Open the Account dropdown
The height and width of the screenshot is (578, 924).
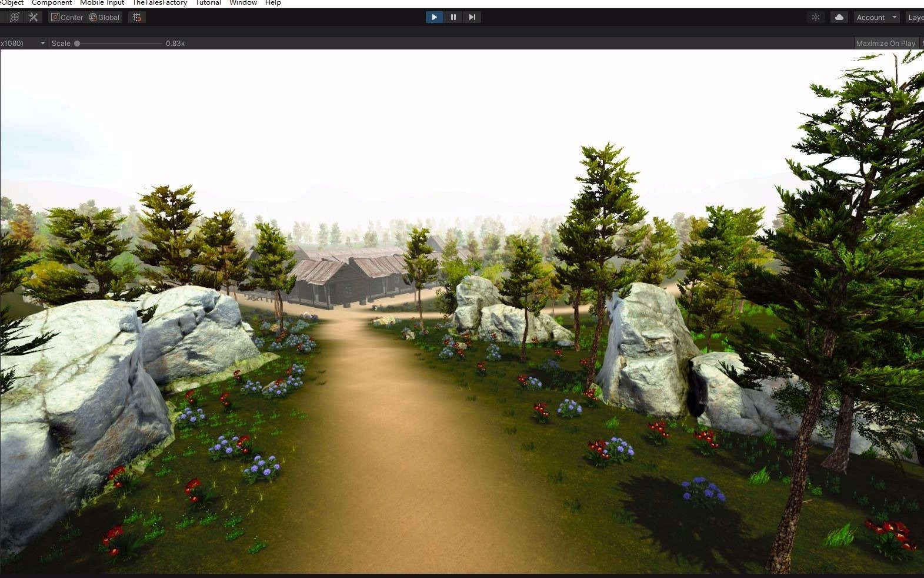877,17
